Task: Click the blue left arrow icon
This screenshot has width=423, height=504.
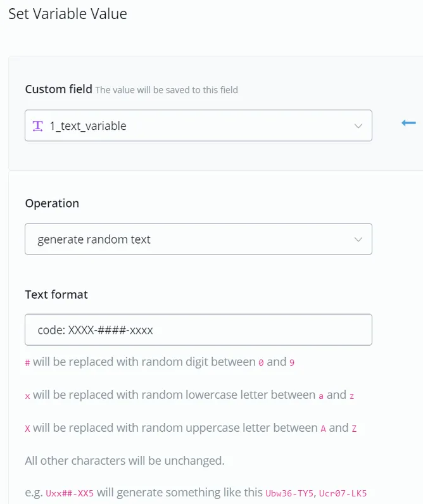Action: click(408, 123)
